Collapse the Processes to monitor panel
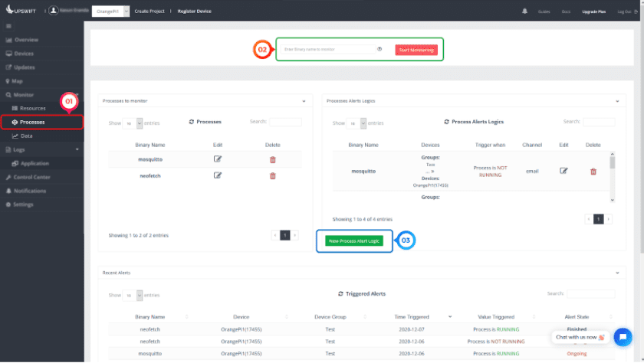The image size is (644, 363). tap(304, 101)
